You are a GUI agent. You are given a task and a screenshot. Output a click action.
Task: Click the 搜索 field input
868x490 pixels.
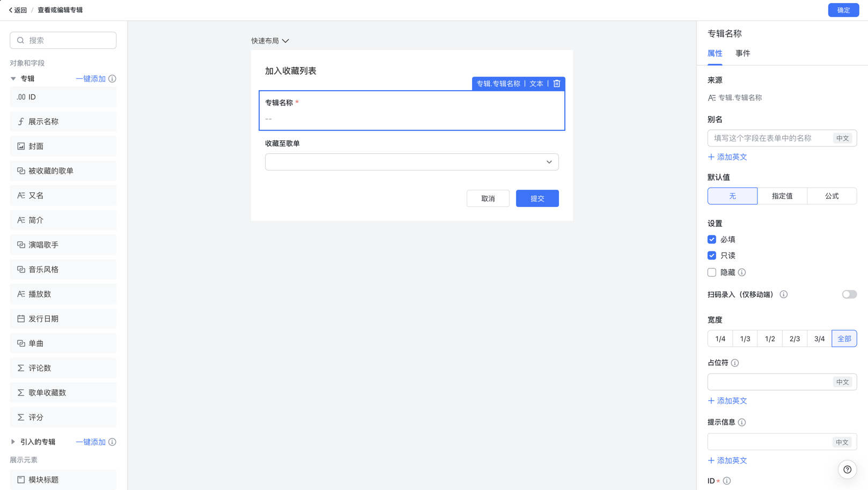63,40
